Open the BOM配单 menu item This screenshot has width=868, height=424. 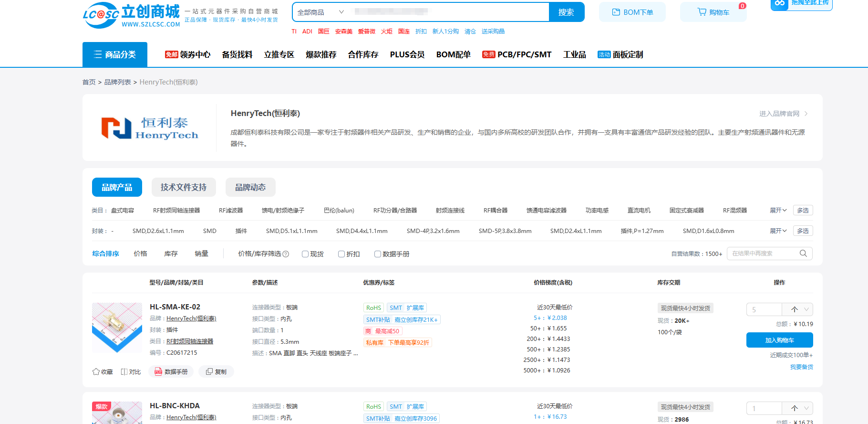click(454, 54)
